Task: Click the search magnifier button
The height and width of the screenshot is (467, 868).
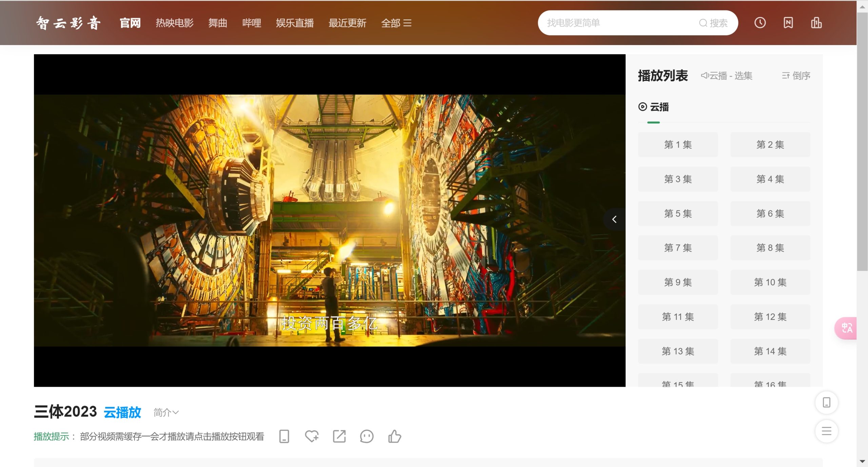Action: (713, 23)
